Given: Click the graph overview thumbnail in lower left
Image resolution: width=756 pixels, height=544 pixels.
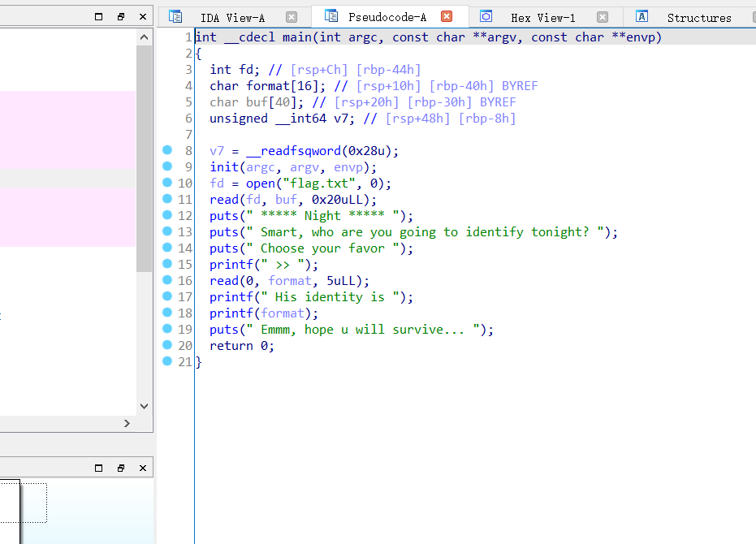Looking at the screenshot, I should 23,503.
